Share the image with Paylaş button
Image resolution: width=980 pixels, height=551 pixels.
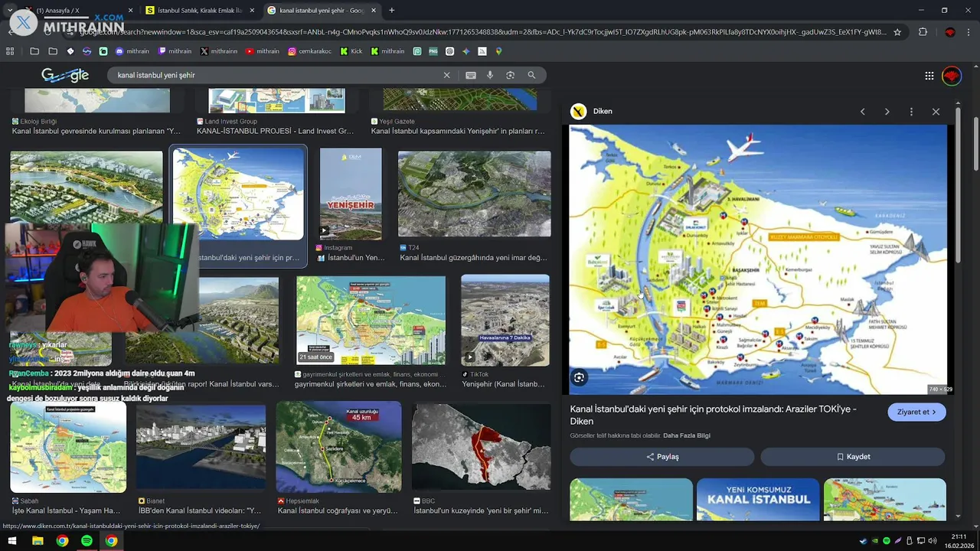[x=662, y=457]
